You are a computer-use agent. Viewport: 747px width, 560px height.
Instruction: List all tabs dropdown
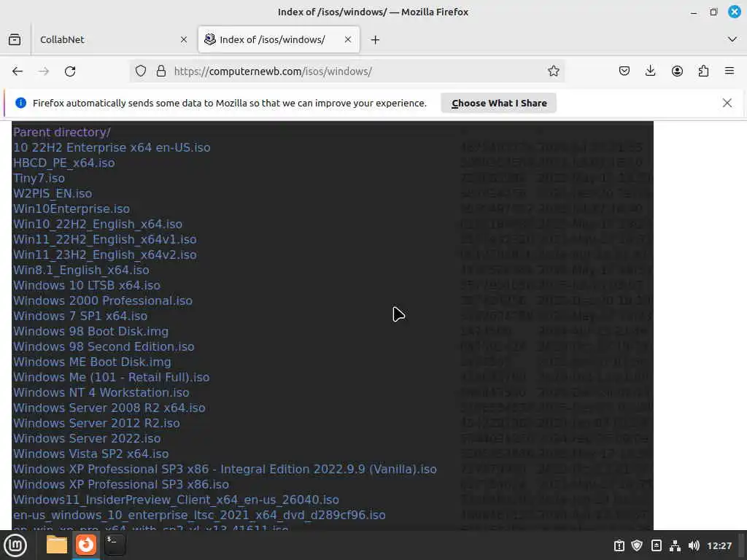[732, 39]
